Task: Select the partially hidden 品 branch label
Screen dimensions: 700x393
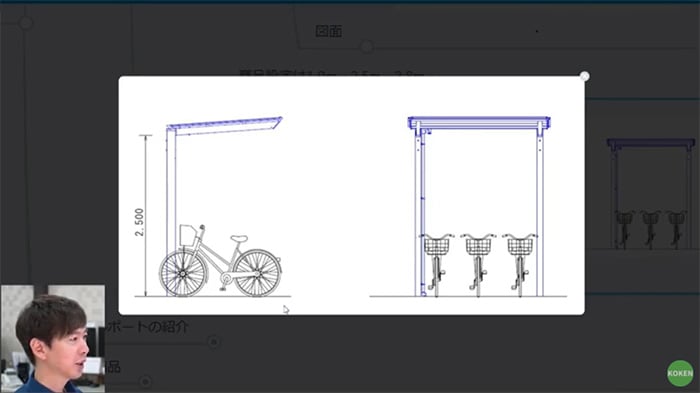Action: coord(113,367)
